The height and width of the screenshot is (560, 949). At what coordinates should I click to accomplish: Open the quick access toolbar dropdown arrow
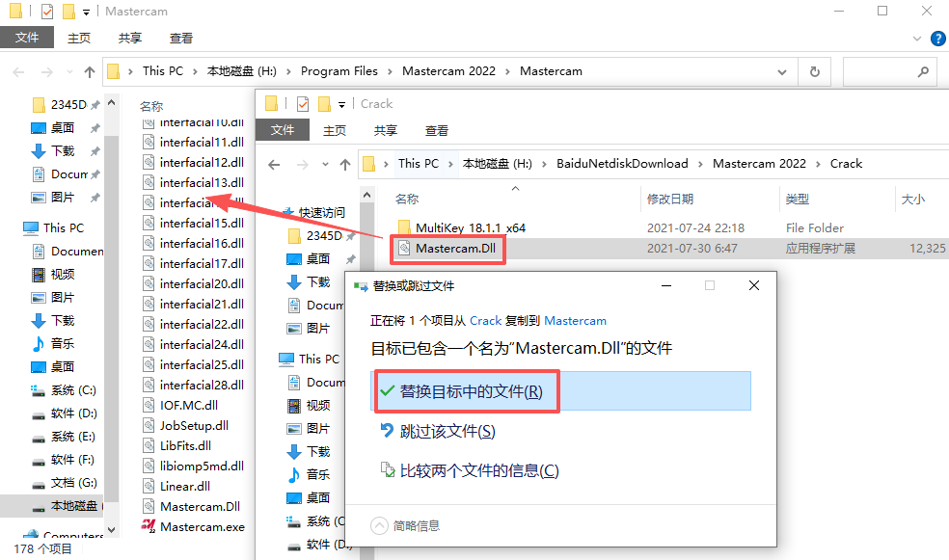coord(86,12)
